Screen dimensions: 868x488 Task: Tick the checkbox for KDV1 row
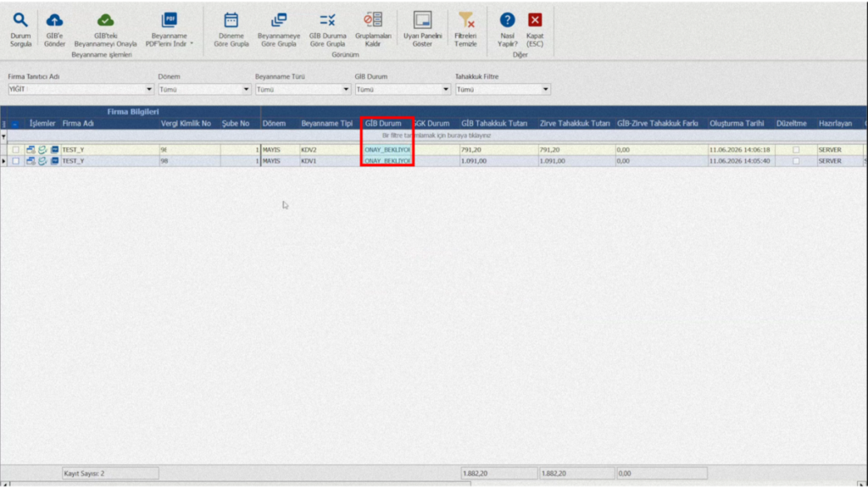pyautogui.click(x=15, y=161)
